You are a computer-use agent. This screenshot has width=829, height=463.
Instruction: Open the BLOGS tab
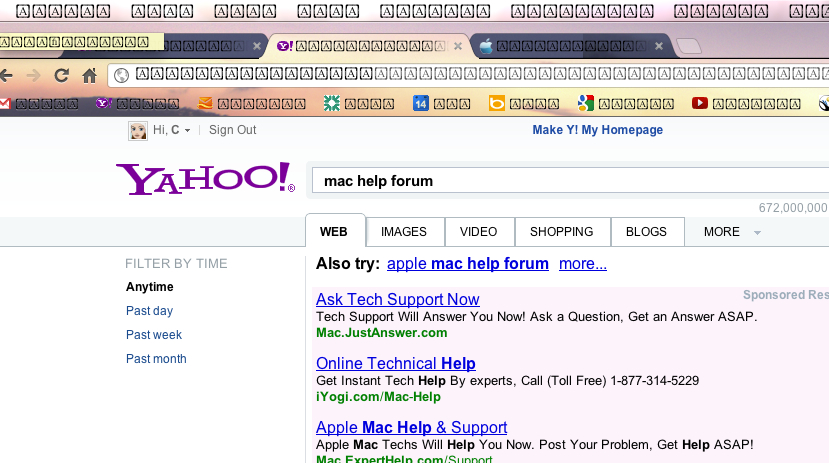[646, 232]
